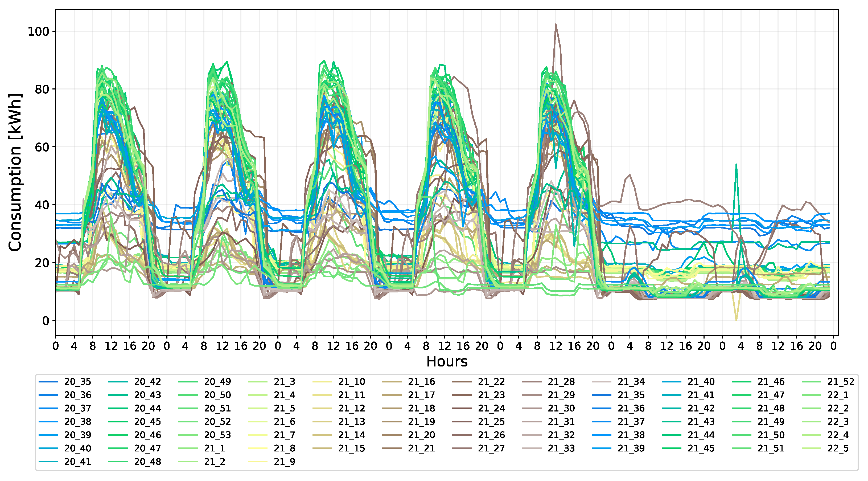The height and width of the screenshot is (481, 868).
Task: Select legend entry 21_39
Action: point(631,448)
